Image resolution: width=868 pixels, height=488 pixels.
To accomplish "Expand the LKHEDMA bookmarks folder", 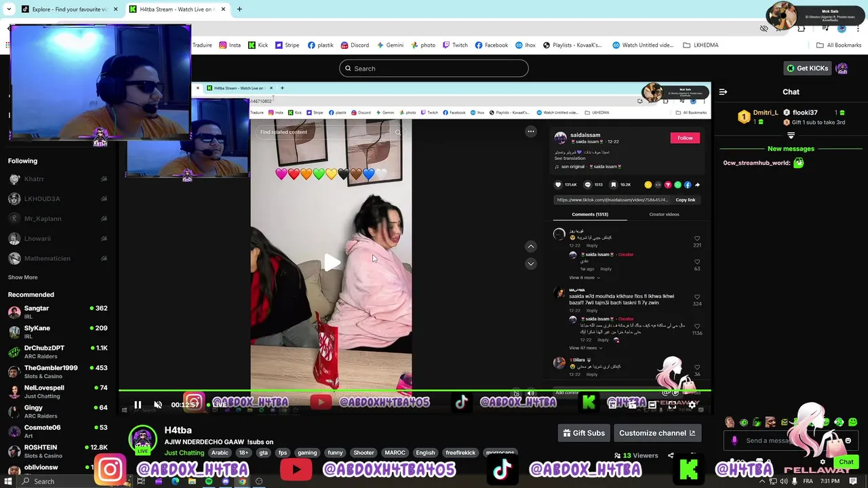I will point(701,45).
